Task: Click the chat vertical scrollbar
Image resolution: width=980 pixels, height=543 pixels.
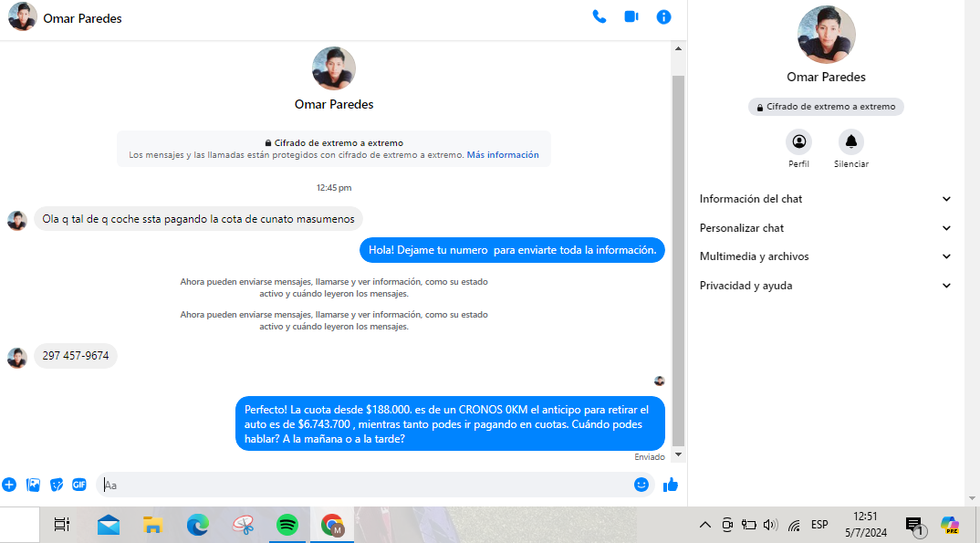Action: click(678, 256)
